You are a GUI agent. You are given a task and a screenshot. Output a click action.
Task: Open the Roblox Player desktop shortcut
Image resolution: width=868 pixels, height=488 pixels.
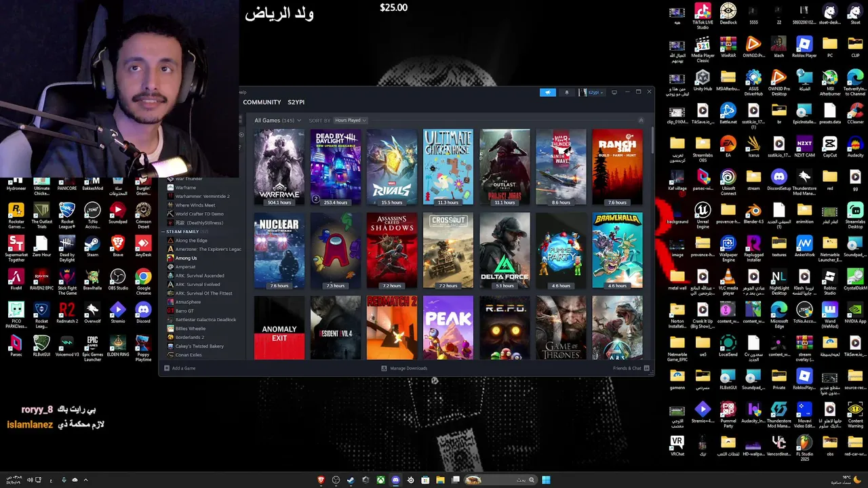tap(804, 47)
